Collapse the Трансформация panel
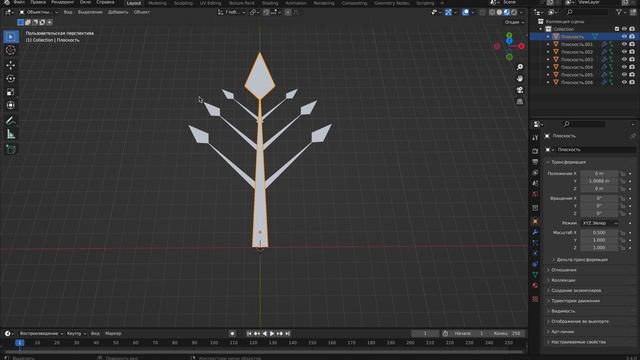Viewport: 640px width, 360px height. click(x=568, y=162)
